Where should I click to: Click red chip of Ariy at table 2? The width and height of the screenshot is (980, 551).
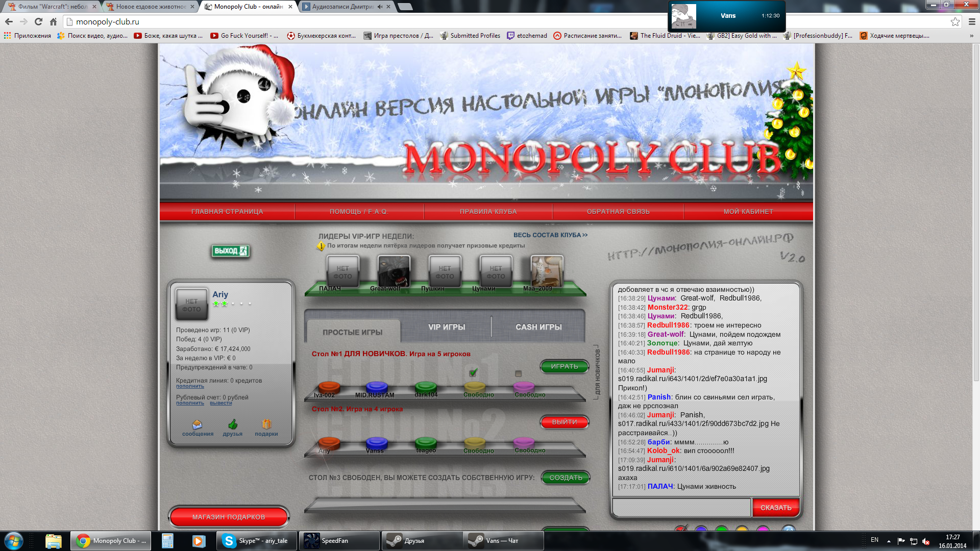tap(329, 443)
